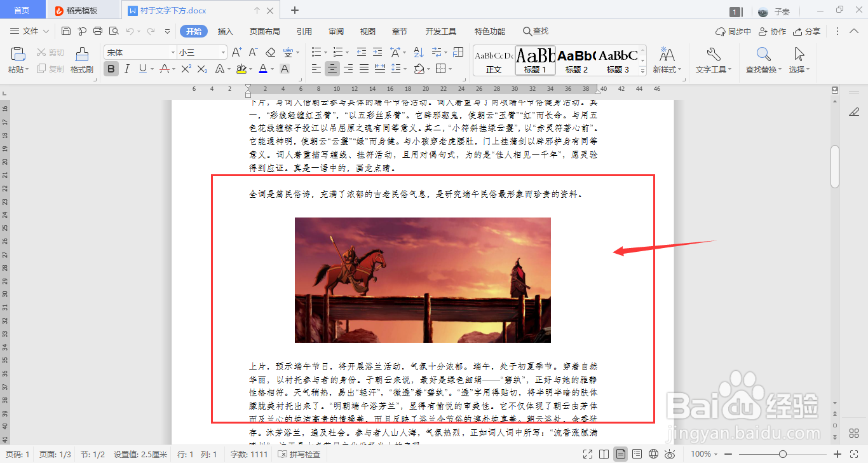The width and height of the screenshot is (868, 463).
Task: Align text left
Action: (316, 69)
